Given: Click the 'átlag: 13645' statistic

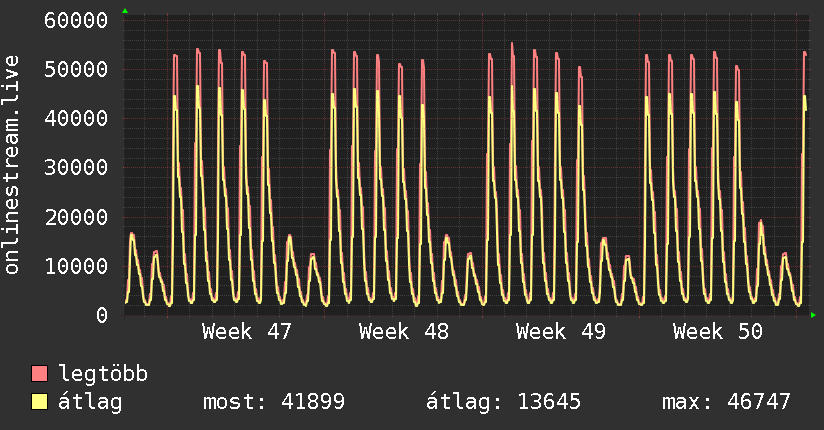Looking at the screenshot, I should (x=503, y=402).
